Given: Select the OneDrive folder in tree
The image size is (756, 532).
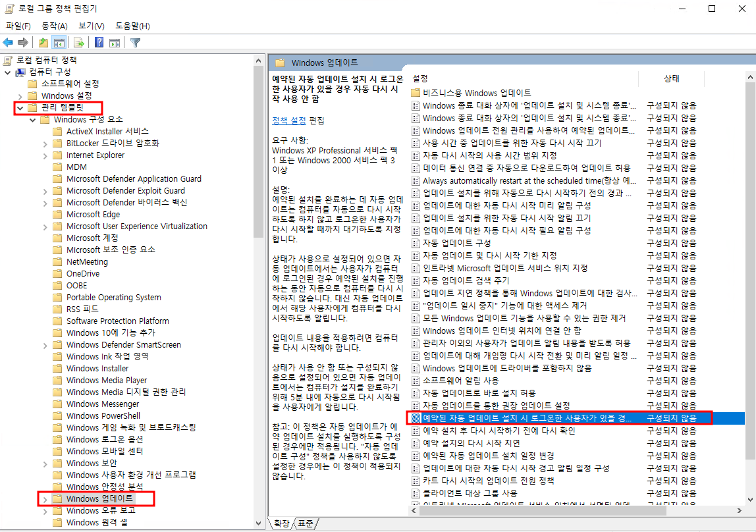Looking at the screenshot, I should pos(83,274).
